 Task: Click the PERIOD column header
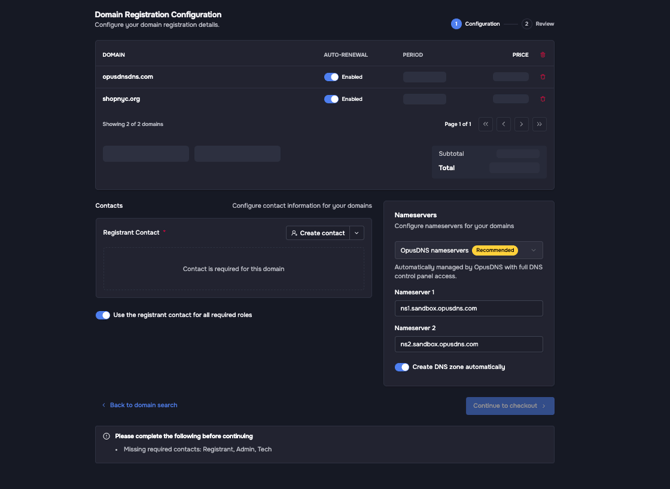(x=413, y=55)
